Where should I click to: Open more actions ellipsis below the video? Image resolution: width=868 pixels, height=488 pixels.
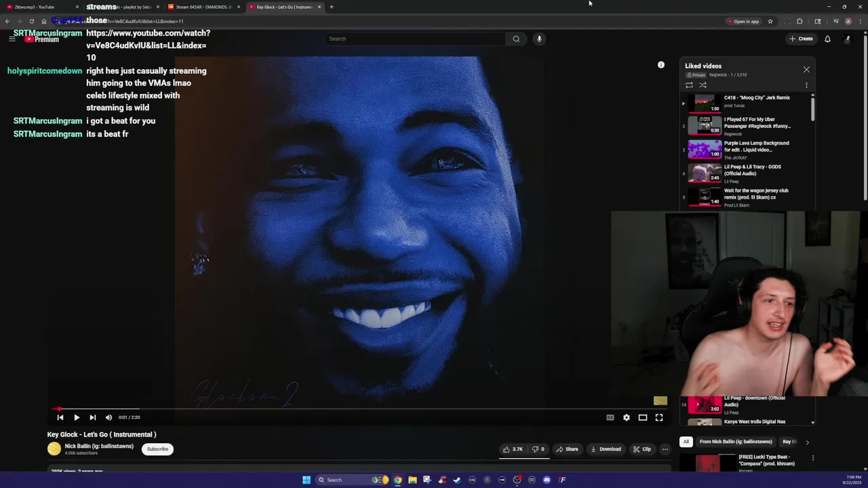point(665,449)
